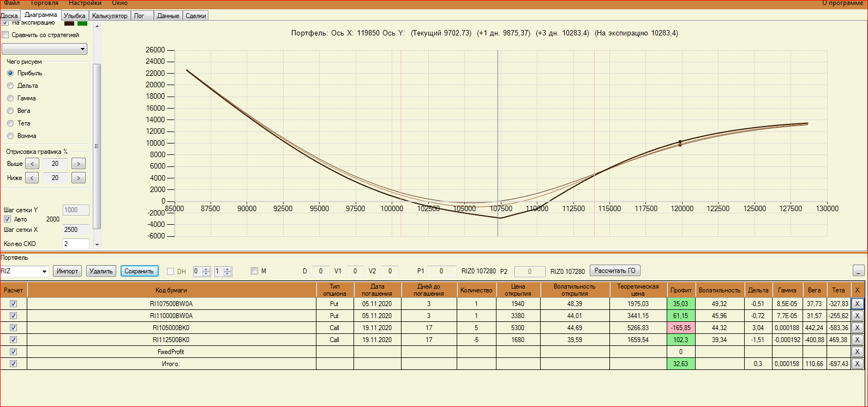
Task: Delete the RI105000BK0 call position
Action: pyautogui.click(x=857, y=328)
